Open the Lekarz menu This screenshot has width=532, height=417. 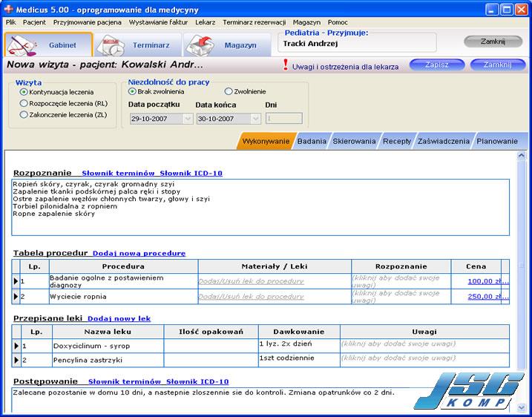[206, 22]
